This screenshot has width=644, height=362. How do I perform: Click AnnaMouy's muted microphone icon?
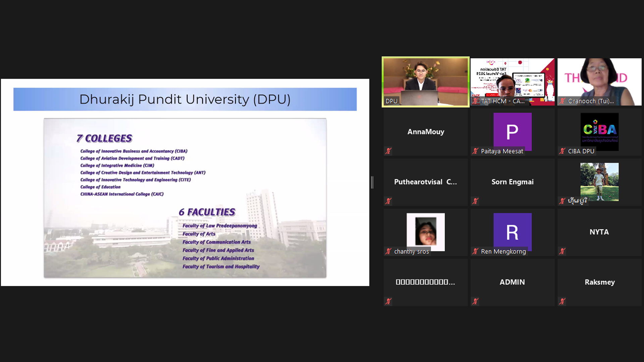pos(388,151)
